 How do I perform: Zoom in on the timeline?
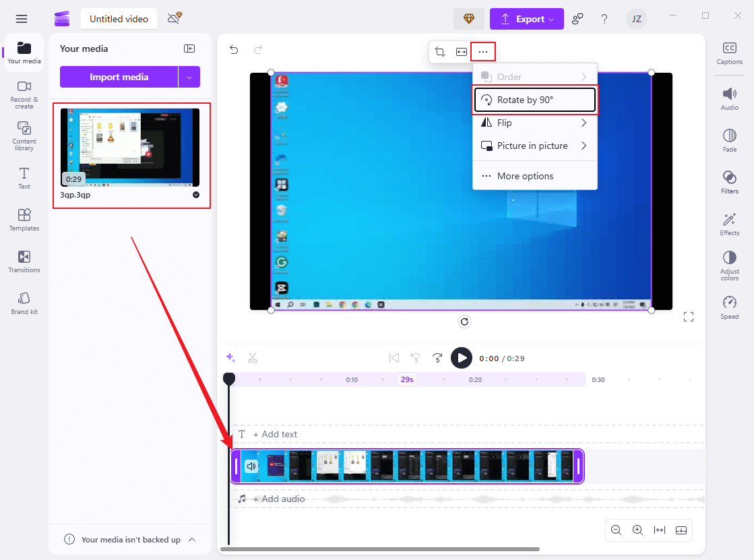pos(637,530)
